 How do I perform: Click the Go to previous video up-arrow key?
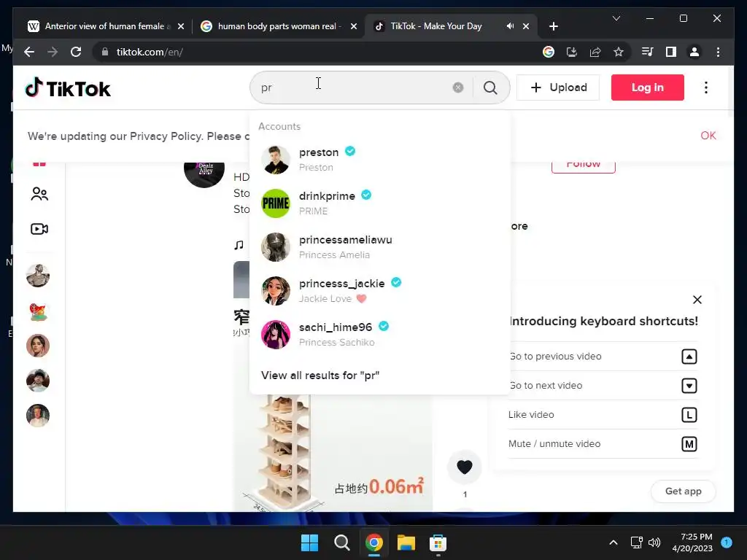[x=689, y=357]
